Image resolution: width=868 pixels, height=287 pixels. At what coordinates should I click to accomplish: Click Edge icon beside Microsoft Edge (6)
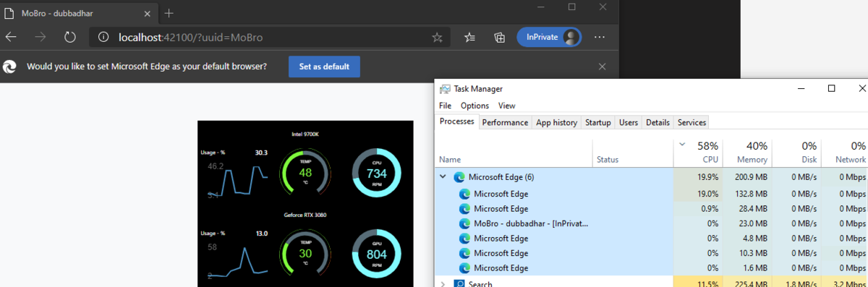point(459,176)
